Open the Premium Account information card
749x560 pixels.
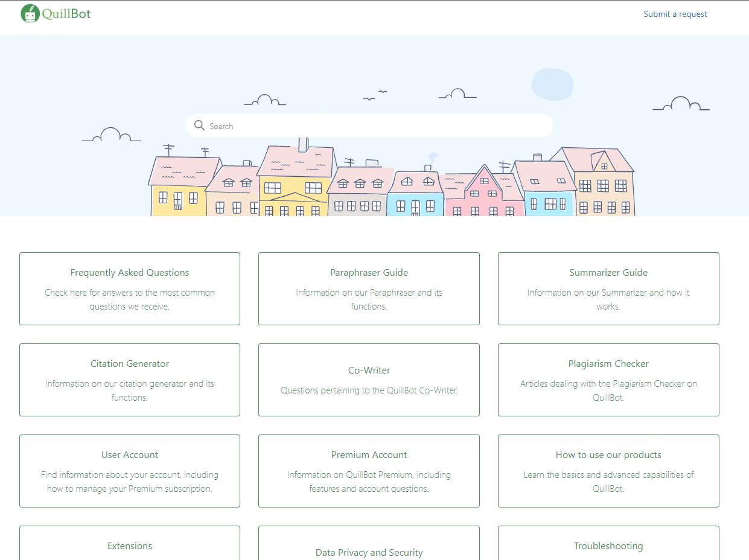tap(369, 471)
